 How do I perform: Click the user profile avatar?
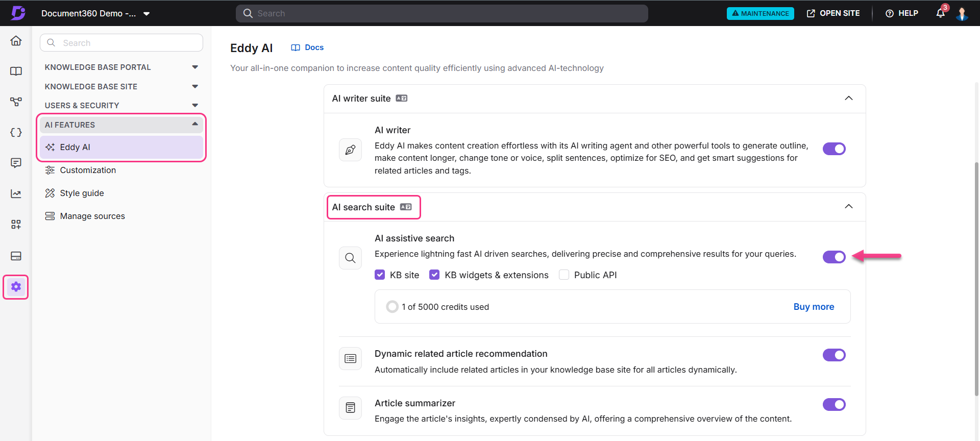coord(962,14)
